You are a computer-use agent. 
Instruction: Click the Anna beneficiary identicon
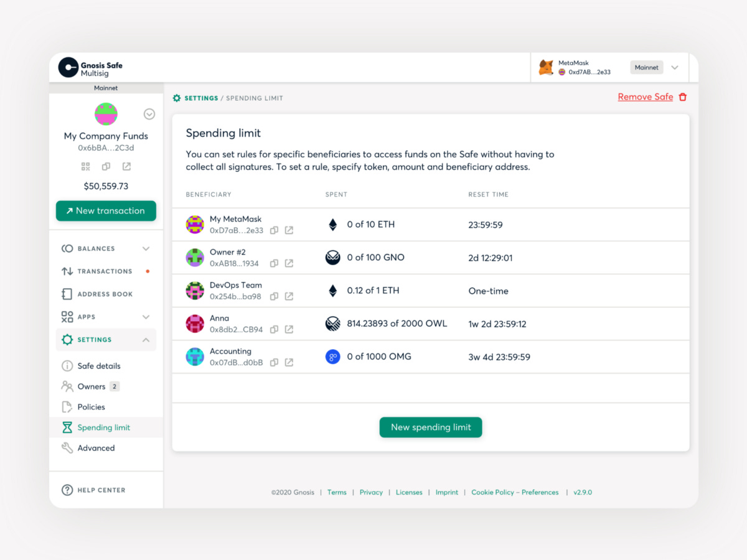pyautogui.click(x=195, y=324)
